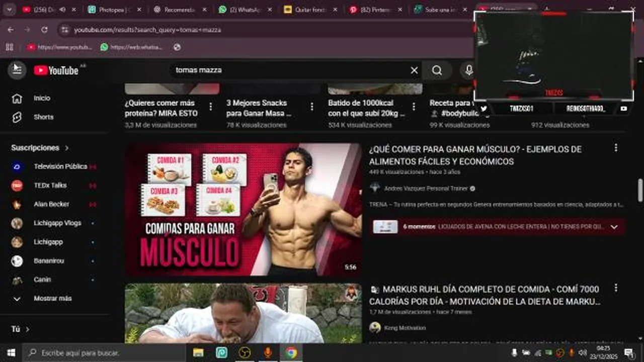The image size is (644, 362).
Task: Expand the '6 momentos' chapters chevron
Action: coord(614,227)
